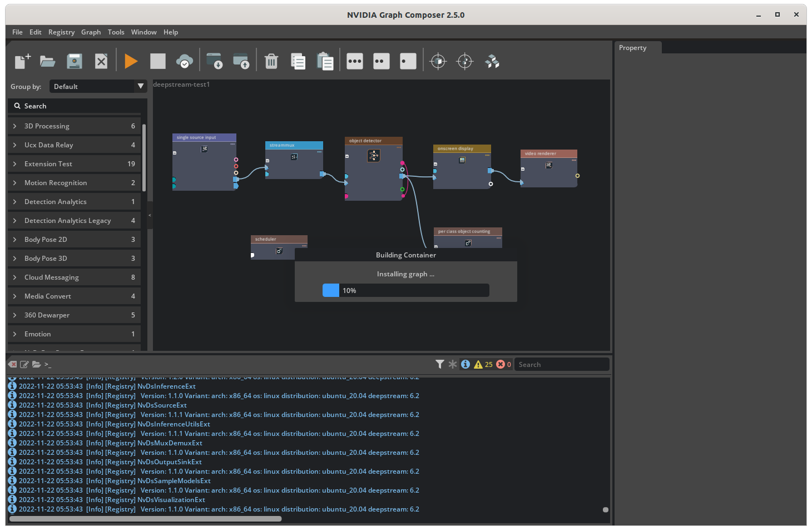Expand the Body Pose 3D category
Viewport: 812px width, 531px height.
[75, 259]
